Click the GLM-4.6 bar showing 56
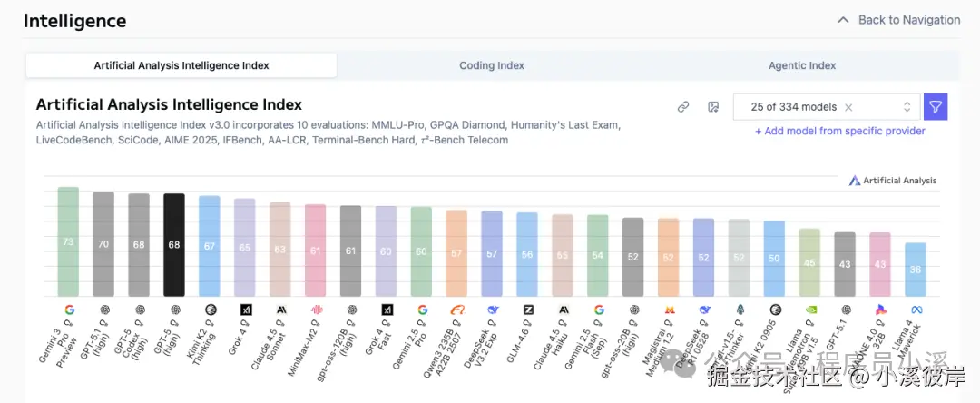 (527, 254)
